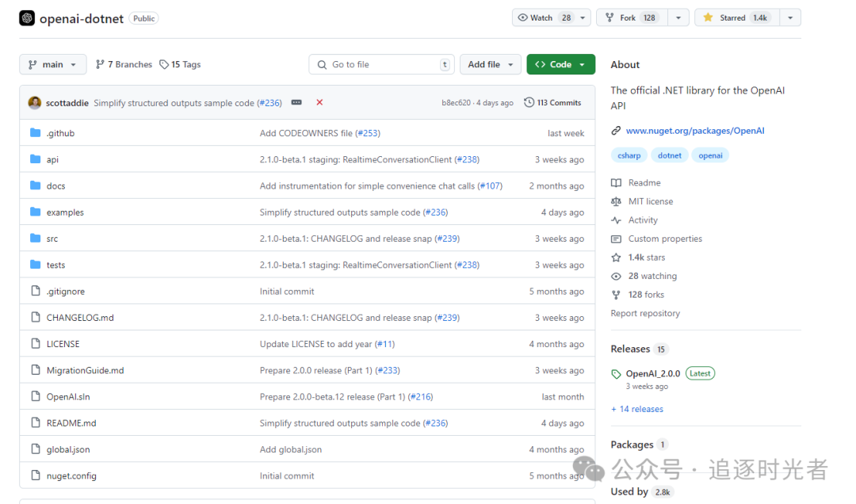This screenshot has height=504, width=856.
Task: Click Report repository
Action: 645,313
